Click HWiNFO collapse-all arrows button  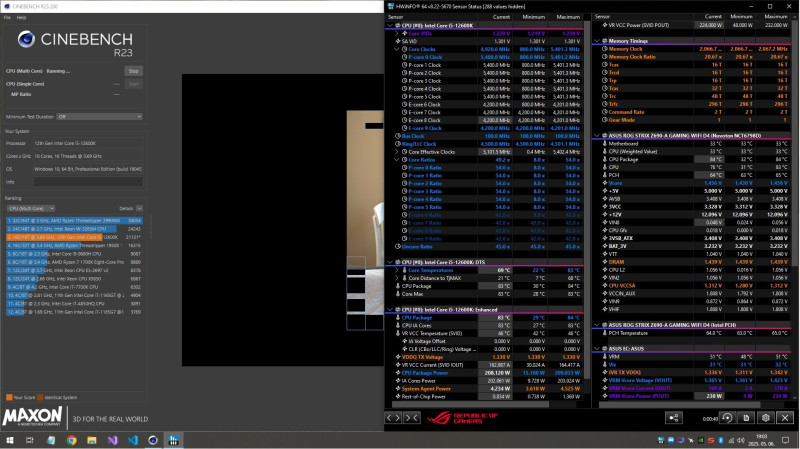412,418
